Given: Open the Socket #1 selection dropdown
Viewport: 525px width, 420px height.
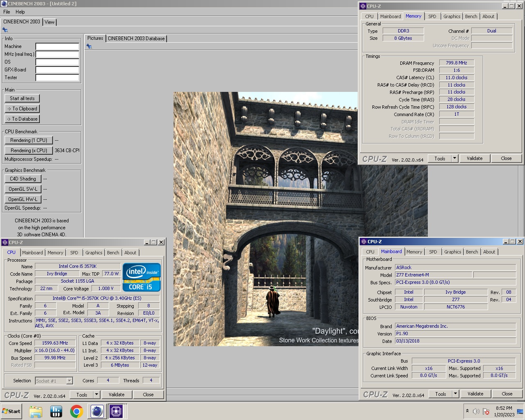Looking at the screenshot, I should coord(69,381).
